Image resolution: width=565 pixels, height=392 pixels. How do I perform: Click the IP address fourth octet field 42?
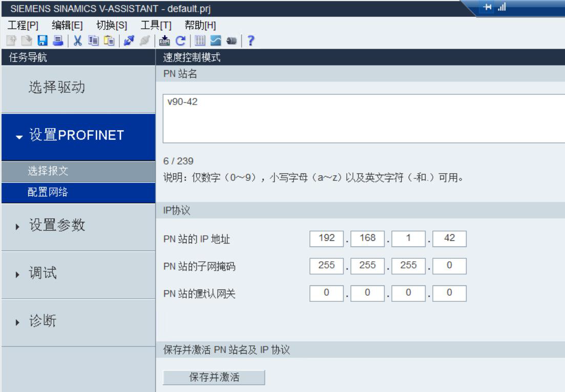pos(449,238)
